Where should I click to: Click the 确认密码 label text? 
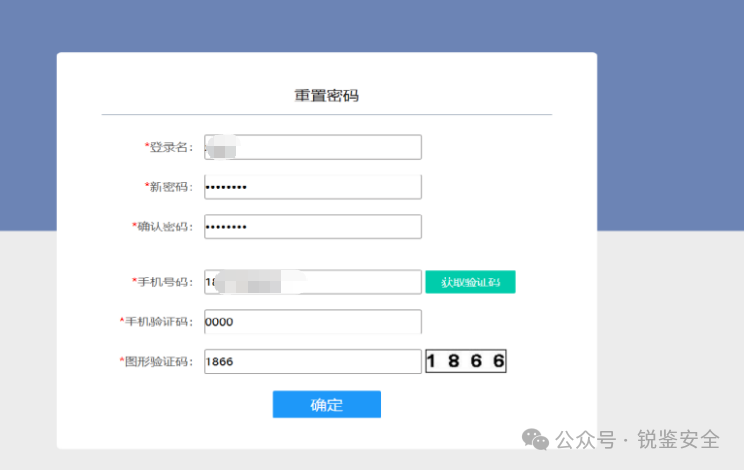[165, 227]
